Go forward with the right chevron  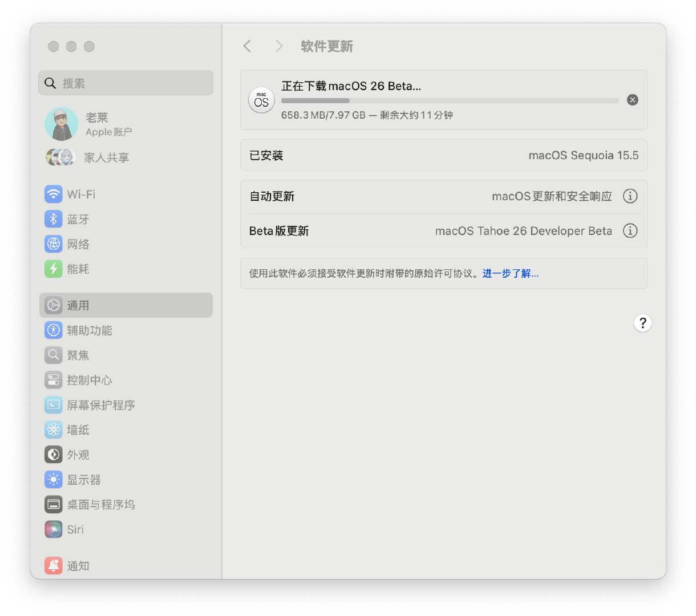[x=279, y=46]
